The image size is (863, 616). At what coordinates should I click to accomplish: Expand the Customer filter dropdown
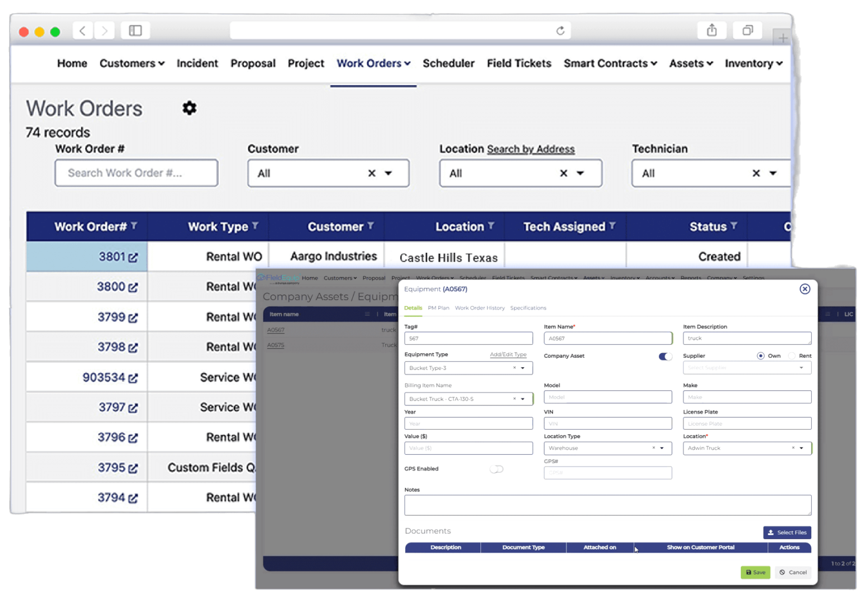pos(387,173)
